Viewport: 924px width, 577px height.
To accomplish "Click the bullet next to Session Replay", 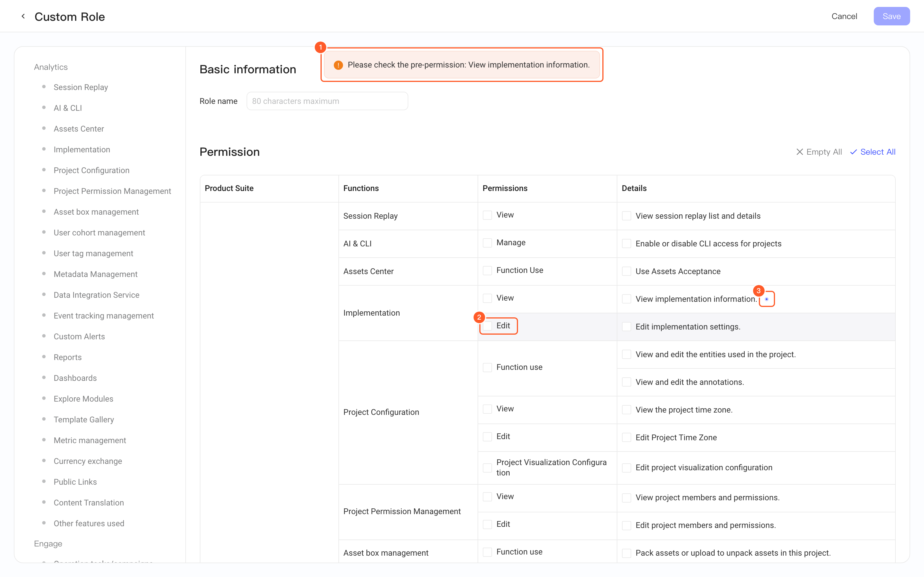I will 44,87.
